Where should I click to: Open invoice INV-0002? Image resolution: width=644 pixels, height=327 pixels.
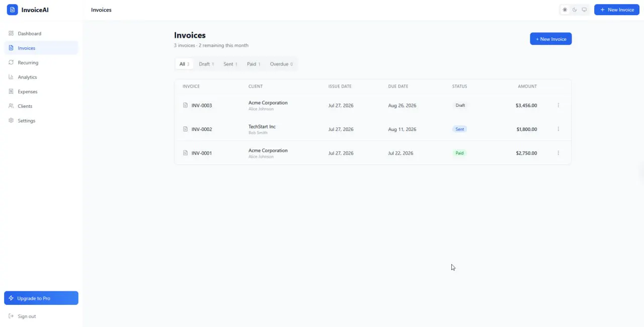point(202,129)
